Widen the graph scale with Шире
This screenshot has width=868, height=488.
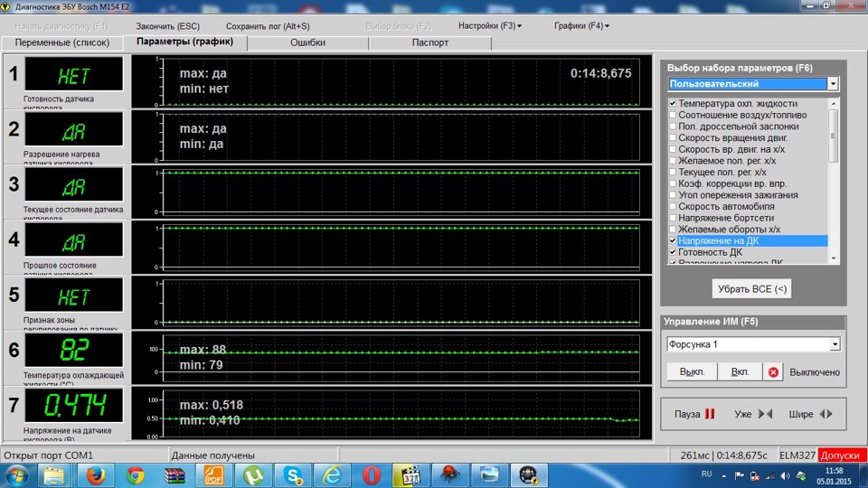tap(809, 414)
